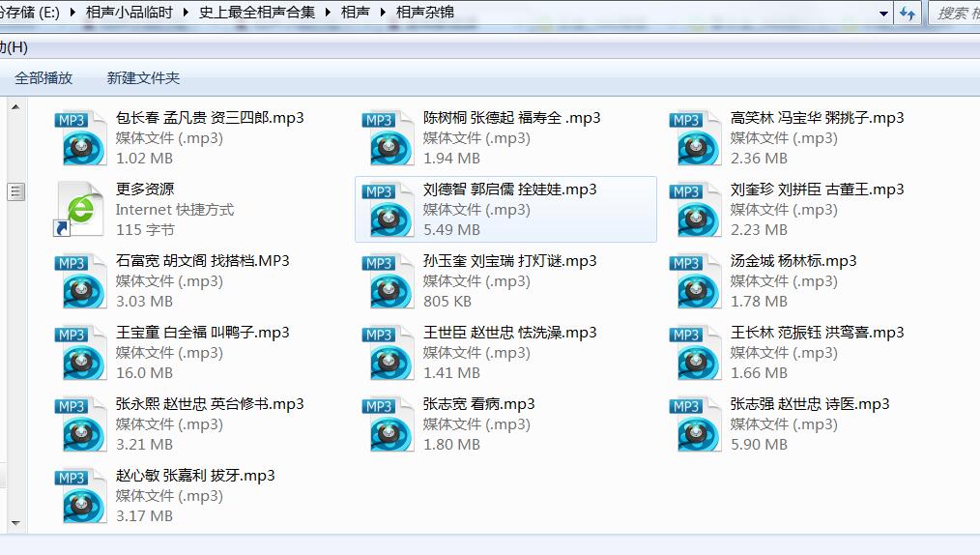This screenshot has height=555, width=980.
Task: Click file name 石富宽 胡文阁 找搭档.MP3
Action: point(203,261)
